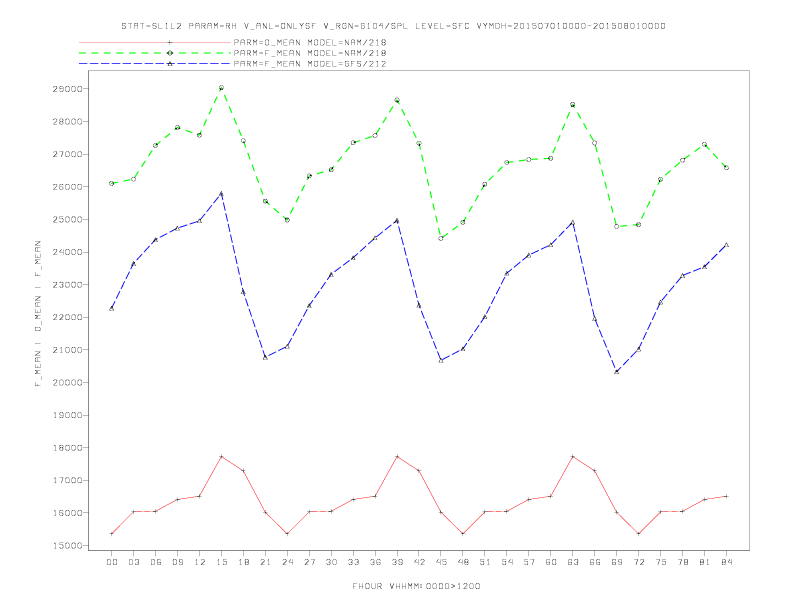The height and width of the screenshot is (612, 792).
Task: Click the red O_MEAN plus marker at hour 15
Action: click(221, 456)
